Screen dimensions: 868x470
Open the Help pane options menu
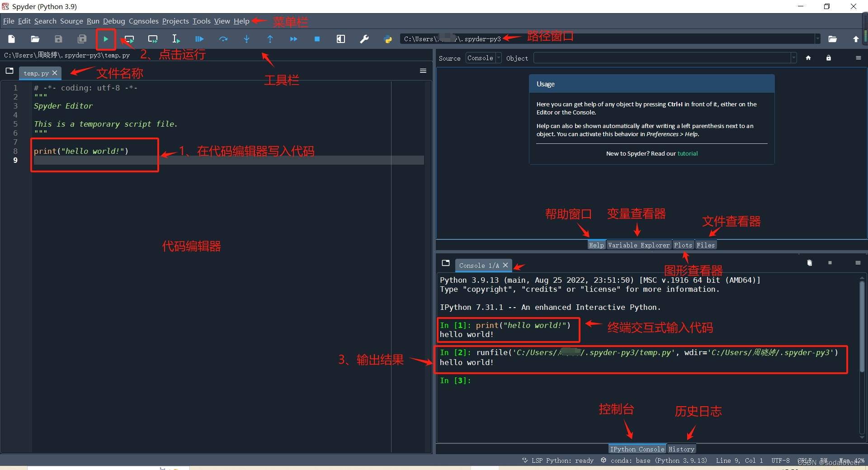[x=859, y=58]
